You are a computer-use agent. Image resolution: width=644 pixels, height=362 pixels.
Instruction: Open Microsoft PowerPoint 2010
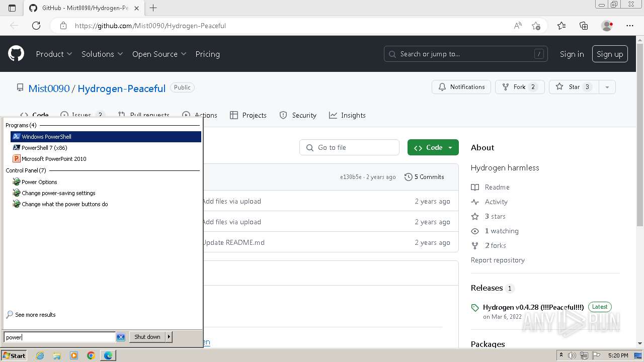coord(54,159)
